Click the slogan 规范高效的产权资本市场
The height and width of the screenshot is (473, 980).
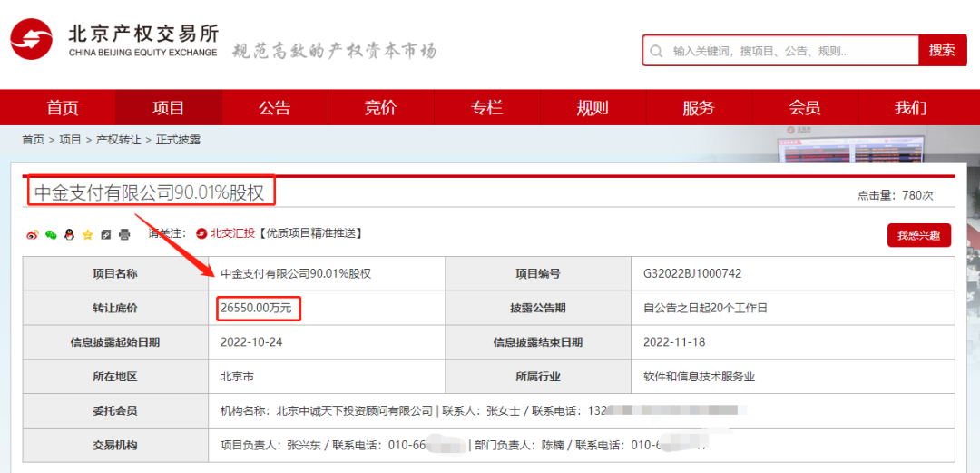(x=334, y=51)
